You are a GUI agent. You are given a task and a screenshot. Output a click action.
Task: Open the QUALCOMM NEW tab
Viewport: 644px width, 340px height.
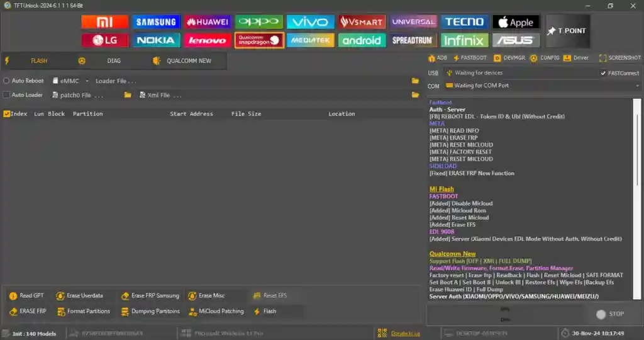(189, 61)
